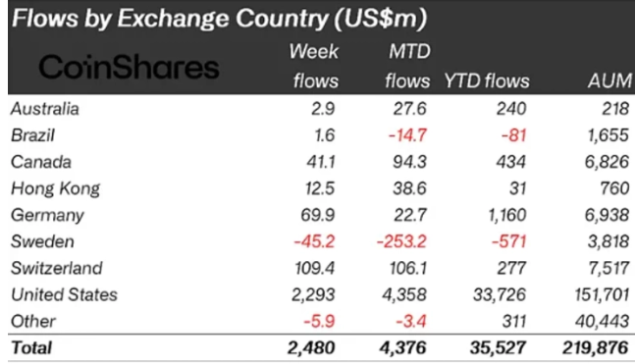
Task: Select the Canada row label
Action: pos(41,162)
